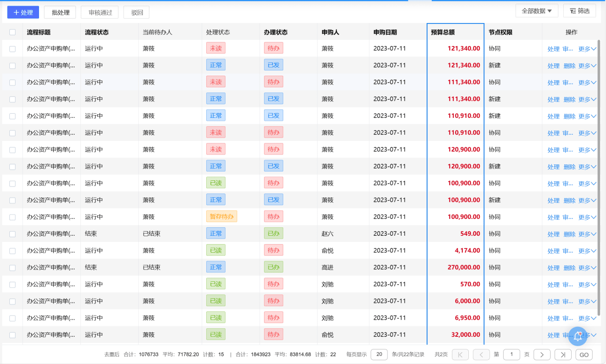The width and height of the screenshot is (606, 364).
Task: Check the row with 6,000.00 budget
Action: coord(13,302)
